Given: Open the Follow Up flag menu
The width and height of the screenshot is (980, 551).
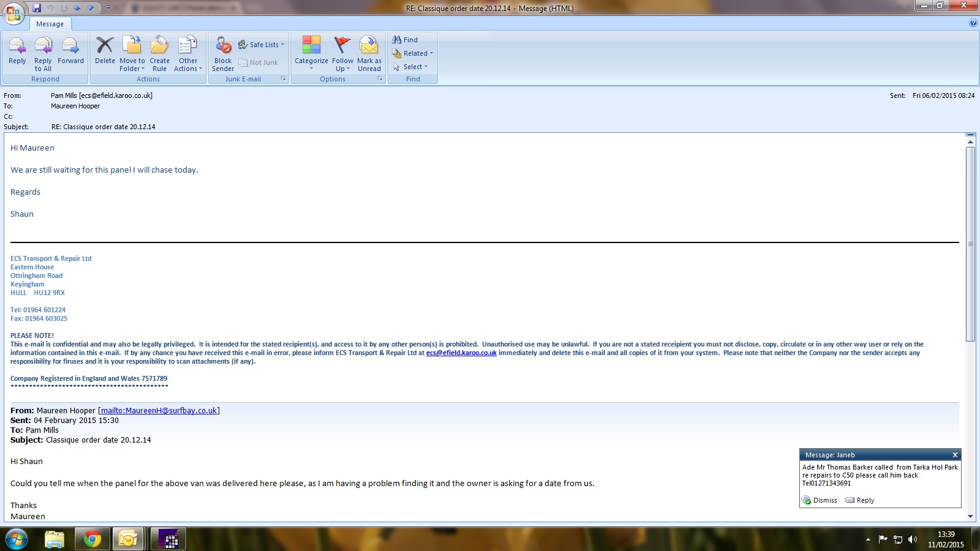Looking at the screenshot, I should point(342,53).
